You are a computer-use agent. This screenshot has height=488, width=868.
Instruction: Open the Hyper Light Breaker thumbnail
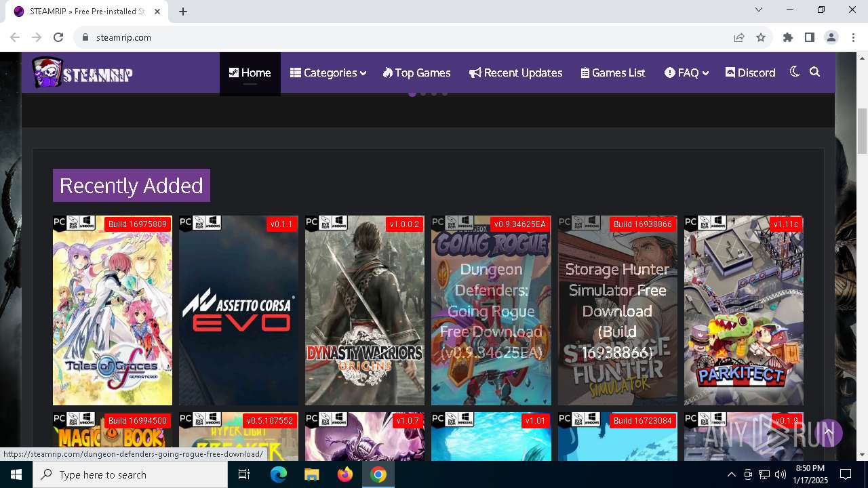click(x=239, y=436)
